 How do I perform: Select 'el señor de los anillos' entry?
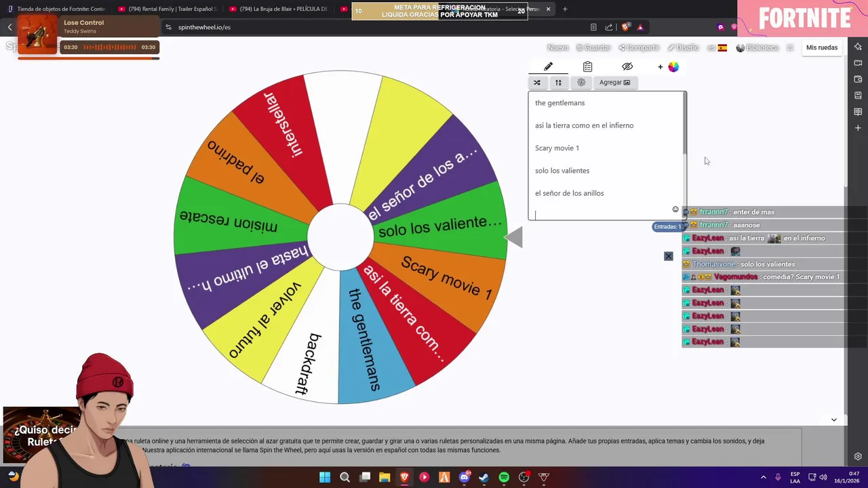click(x=569, y=193)
